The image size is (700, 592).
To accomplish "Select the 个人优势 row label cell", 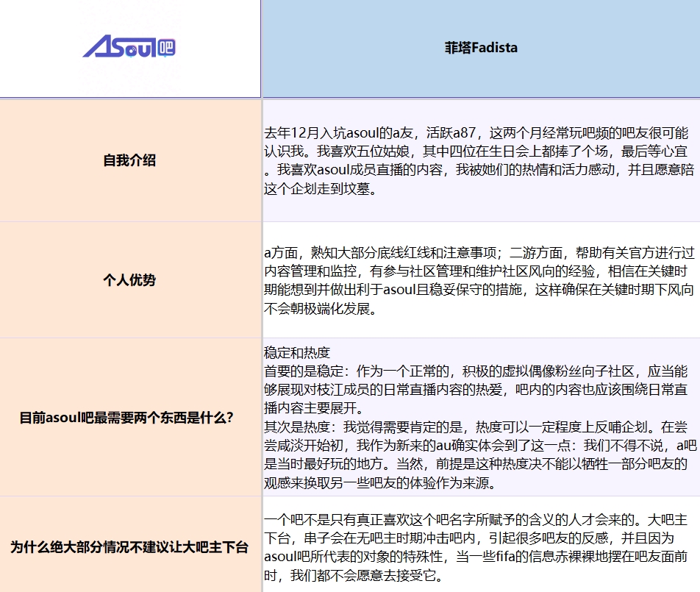I will click(x=130, y=280).
